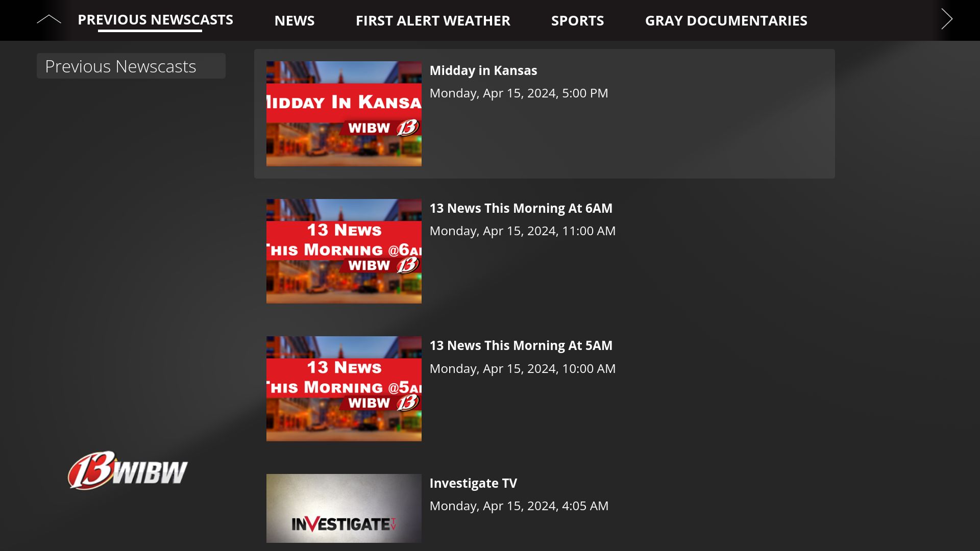
Task: Open Gray Documentaries tab
Action: 726,20
